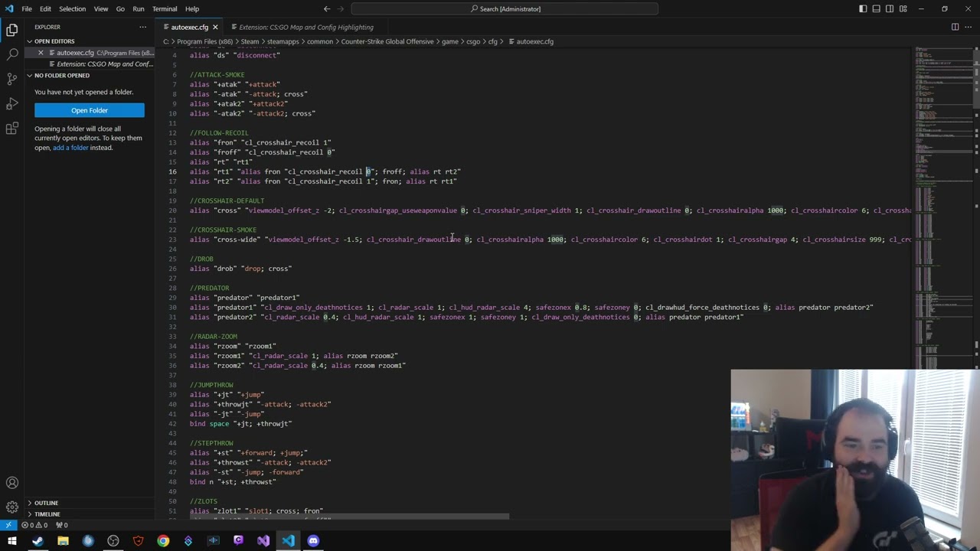
Task: Toggle the primary side bar layout icon
Action: click(x=863, y=9)
